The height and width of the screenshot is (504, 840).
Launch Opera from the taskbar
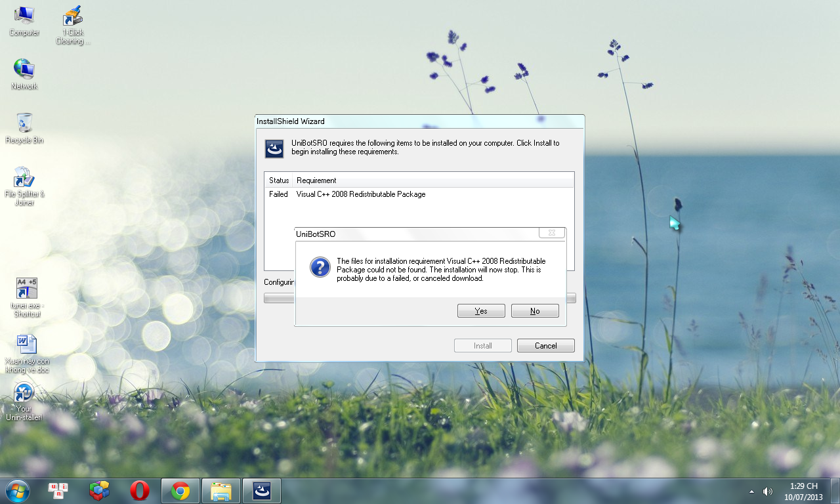click(139, 490)
